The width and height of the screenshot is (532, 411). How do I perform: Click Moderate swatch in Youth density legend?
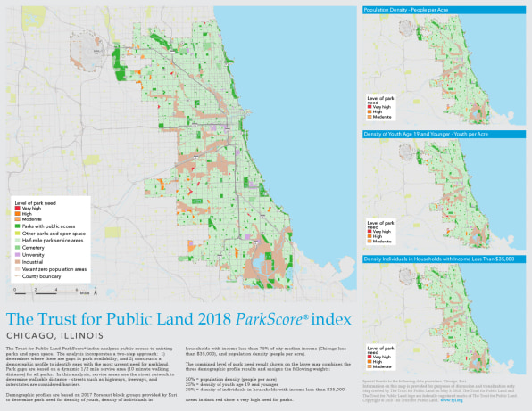point(370,242)
